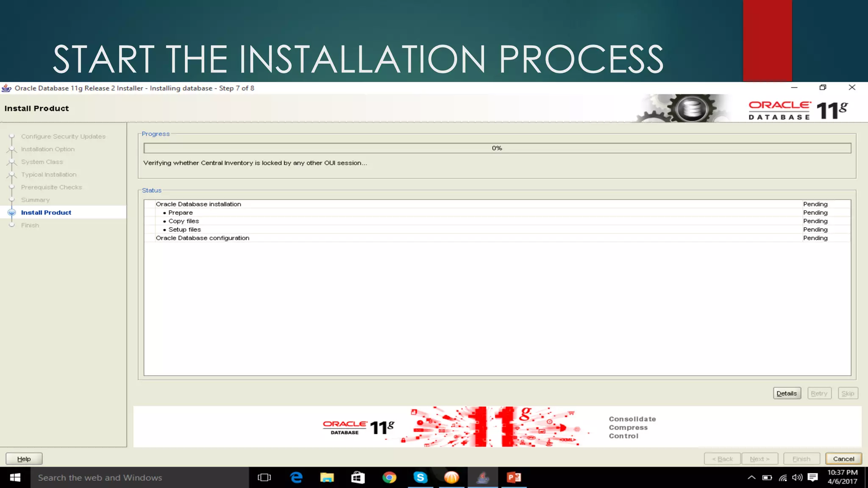
Task: Open Windows Store from taskbar
Action: [358, 478]
